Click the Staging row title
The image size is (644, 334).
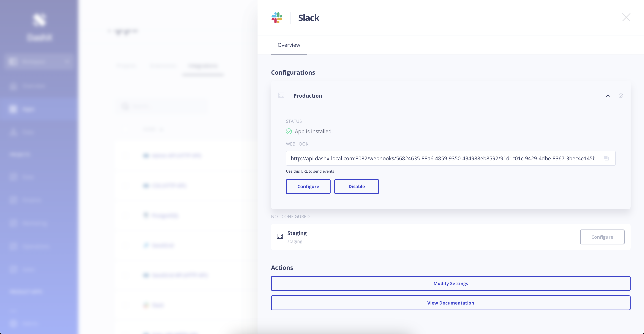click(297, 233)
